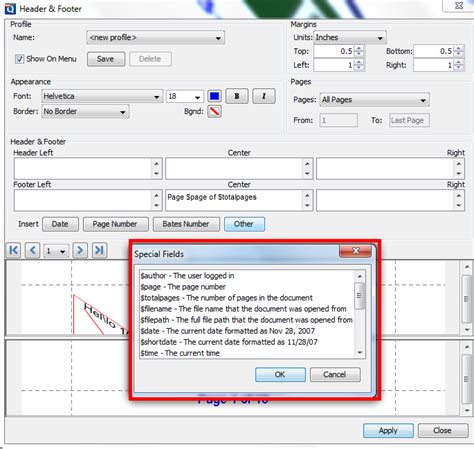Click the Pages From input field
The image size is (474, 449).
pos(338,120)
